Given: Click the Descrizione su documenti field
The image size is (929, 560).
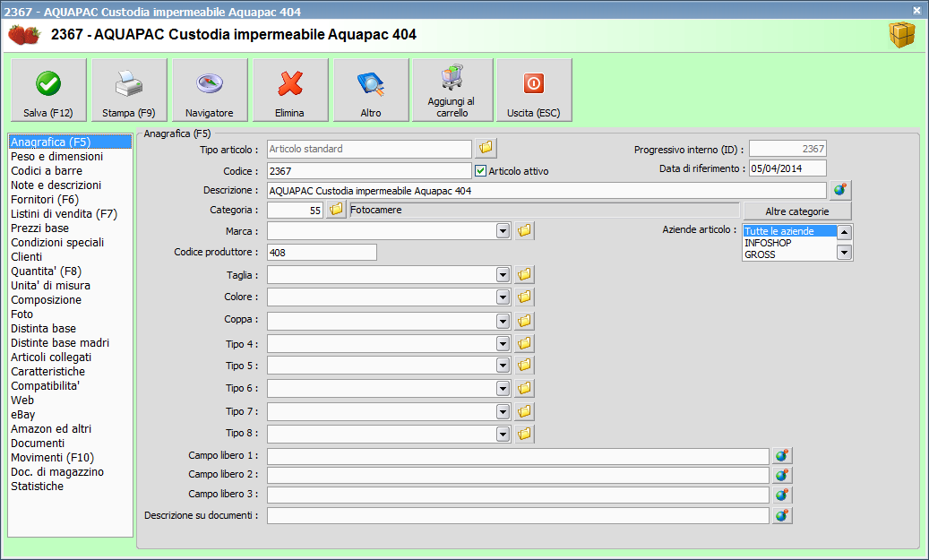Looking at the screenshot, I should pyautogui.click(x=518, y=515).
